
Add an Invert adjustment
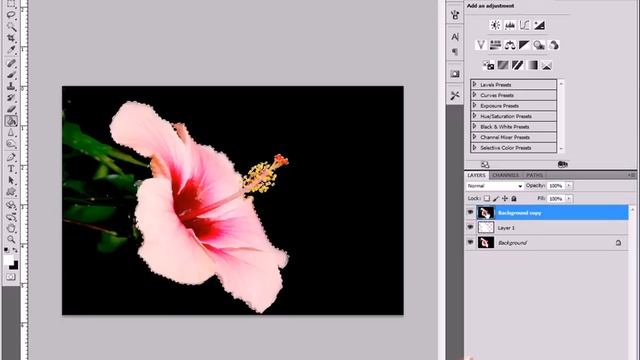tap(489, 65)
